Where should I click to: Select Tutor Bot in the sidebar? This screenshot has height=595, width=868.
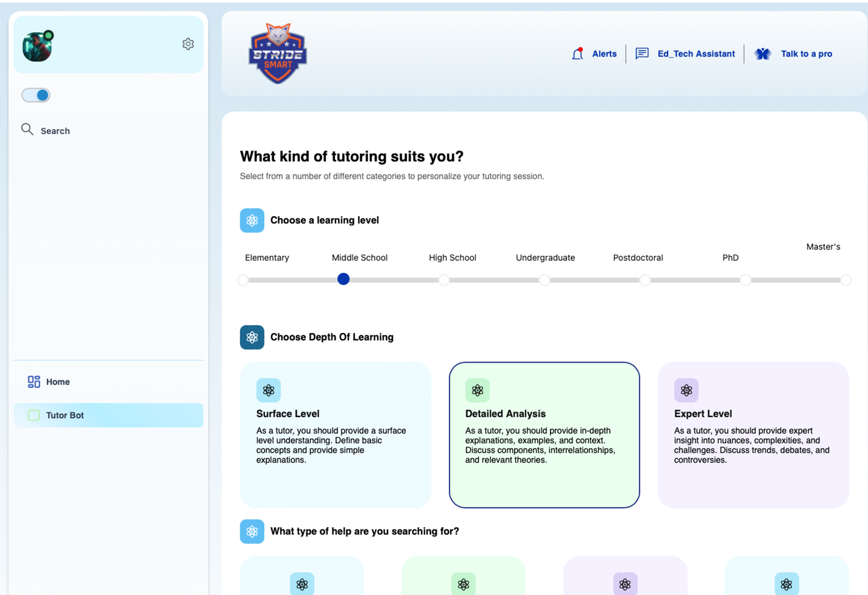tap(108, 415)
